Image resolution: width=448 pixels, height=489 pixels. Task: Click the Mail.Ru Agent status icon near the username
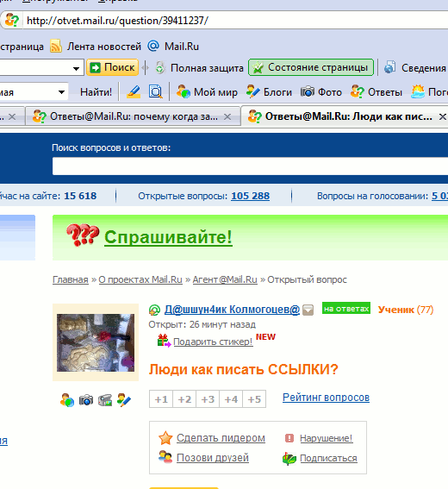pyautogui.click(x=154, y=310)
